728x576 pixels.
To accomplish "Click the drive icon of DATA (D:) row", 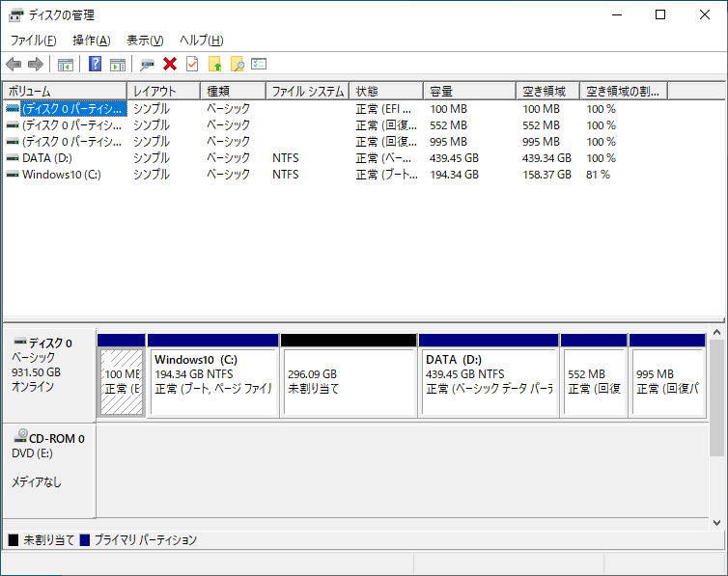I will [13, 158].
